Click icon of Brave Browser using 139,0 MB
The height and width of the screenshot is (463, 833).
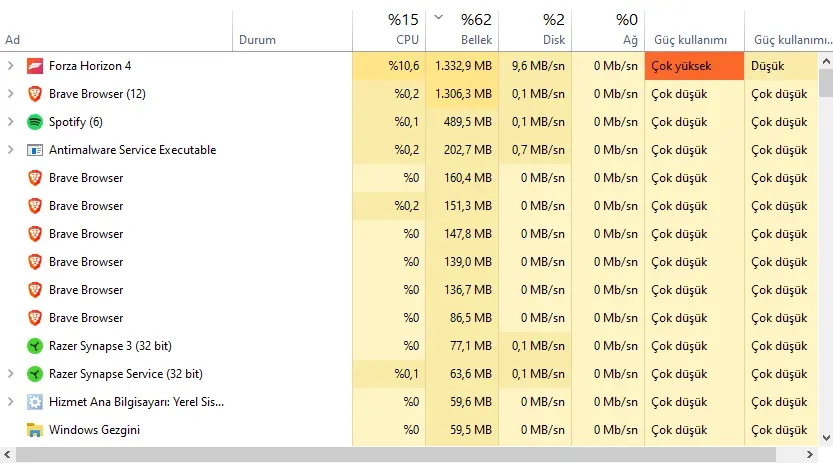click(35, 262)
